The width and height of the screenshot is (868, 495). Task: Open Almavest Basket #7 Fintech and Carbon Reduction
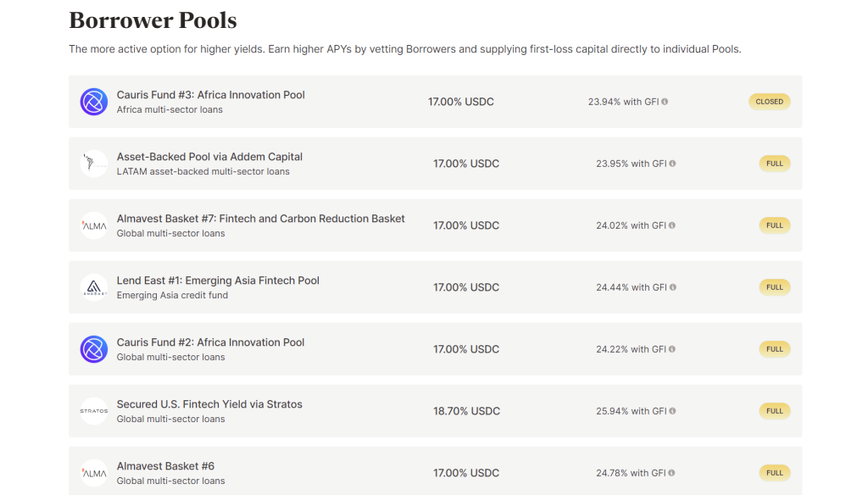tap(435, 225)
